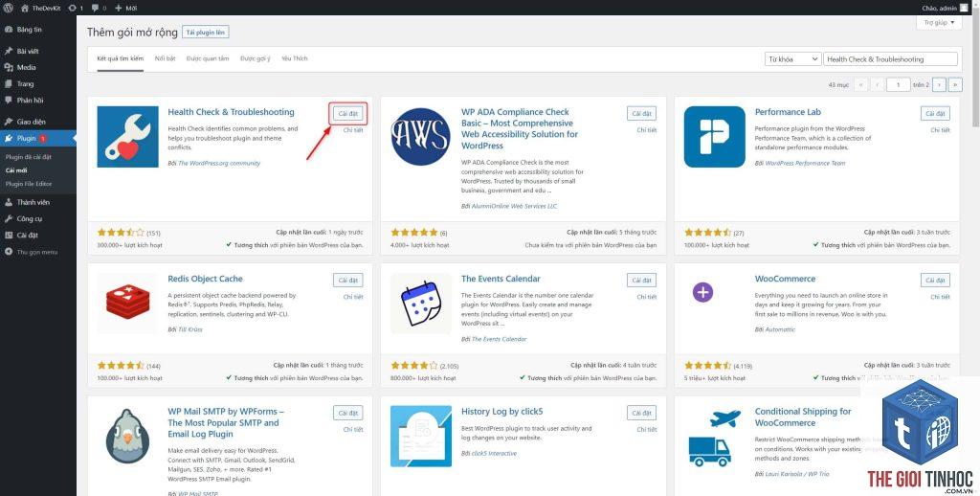Collapse sidebar with Thu gọn menu
This screenshot has height=496, width=980.
[38, 252]
